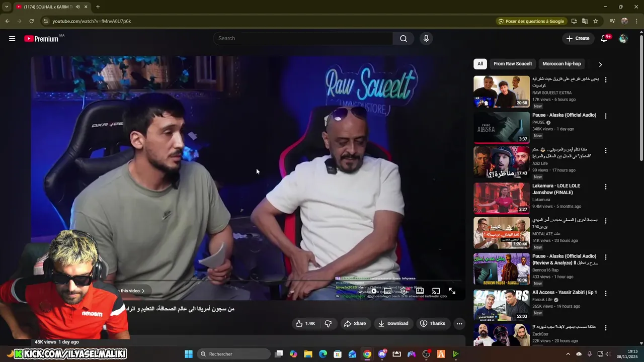Start voice search with the microphone icon

pos(426,39)
